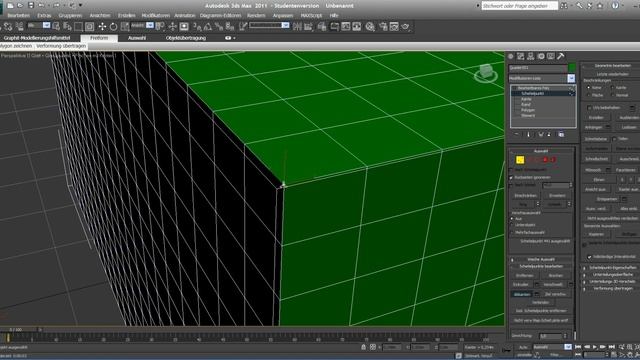The image size is (640, 360).
Task: Click the Undo arrow in title bar
Action: click(41, 5)
